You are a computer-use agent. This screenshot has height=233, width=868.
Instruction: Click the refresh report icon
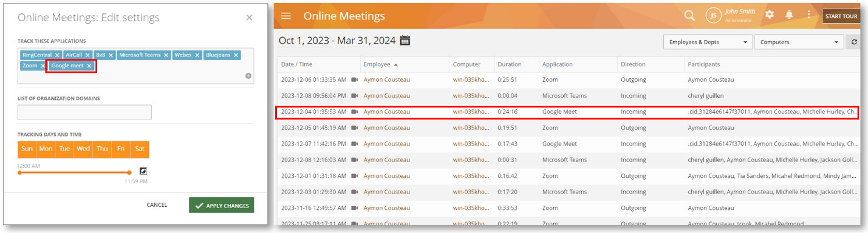click(854, 42)
